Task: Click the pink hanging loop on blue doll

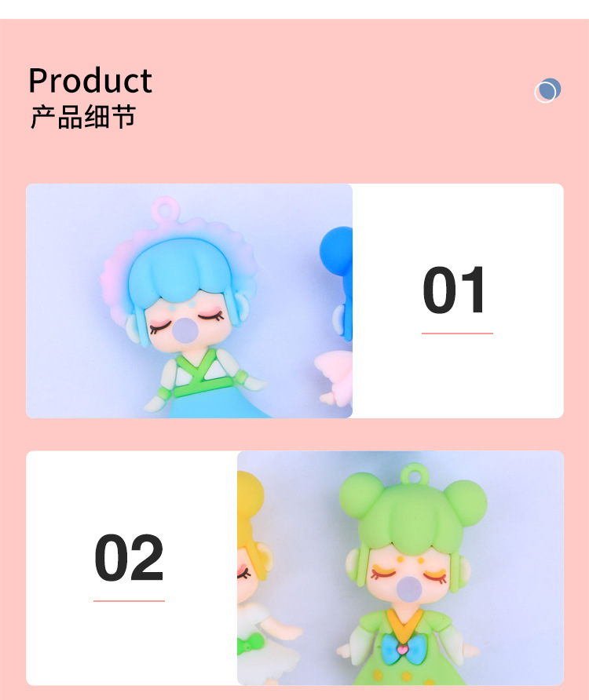Action: (165, 209)
